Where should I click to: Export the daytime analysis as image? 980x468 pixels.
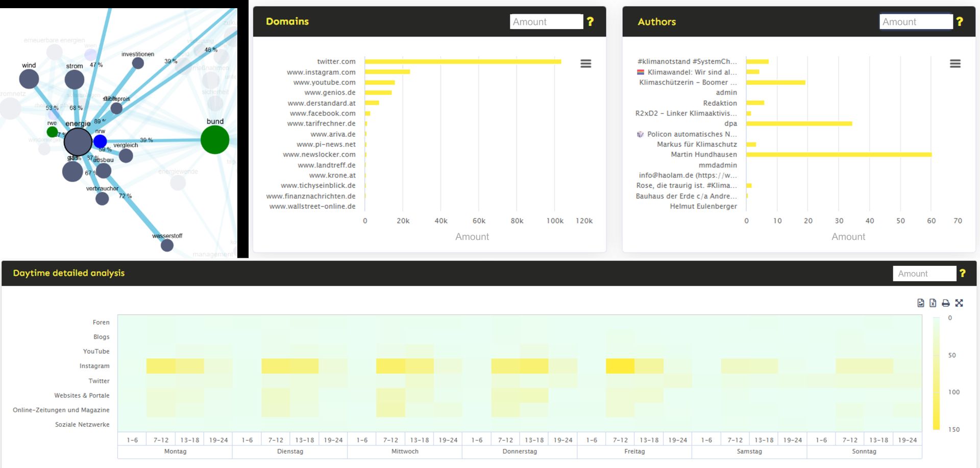tap(920, 303)
